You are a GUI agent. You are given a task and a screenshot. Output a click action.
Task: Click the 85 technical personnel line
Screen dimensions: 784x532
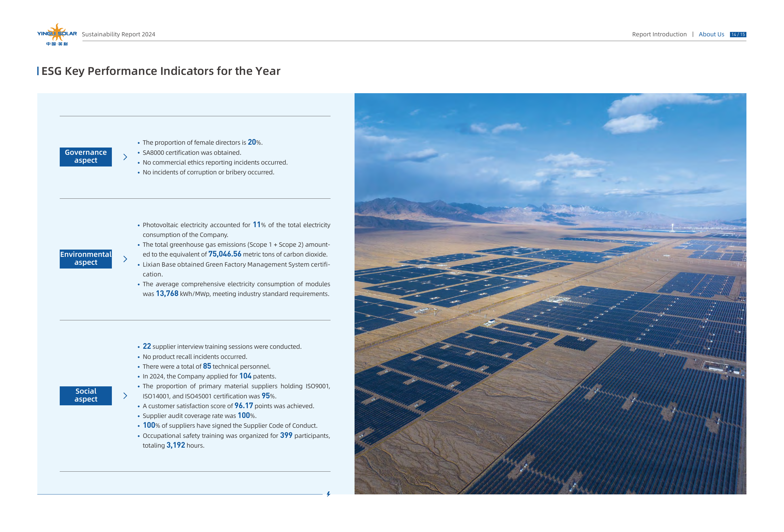(206, 366)
